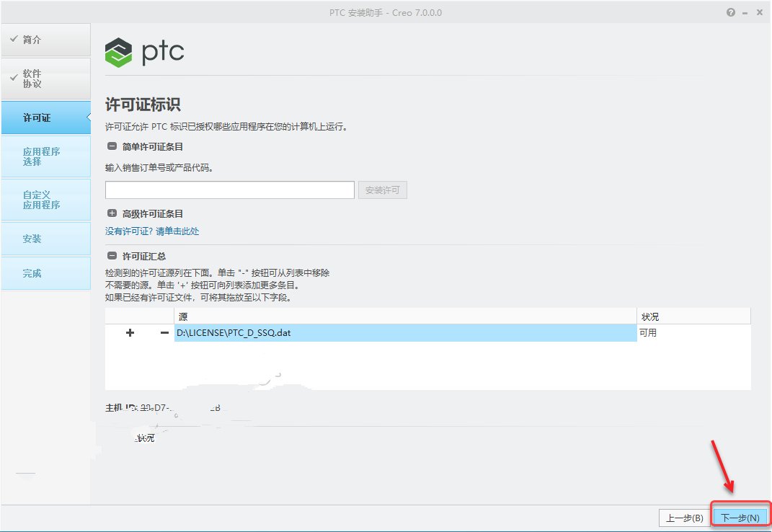
Task: Remove license source with minus icon
Action: point(164,332)
